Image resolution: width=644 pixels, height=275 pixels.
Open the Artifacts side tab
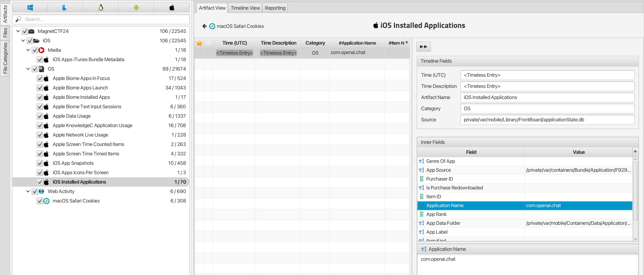pos(5,14)
